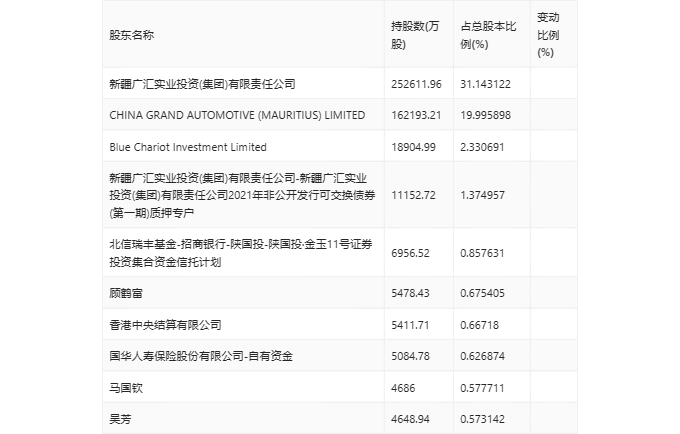This screenshot has height=434, width=680.
Task: Click the percentage 0.573142
Action: coord(482,419)
